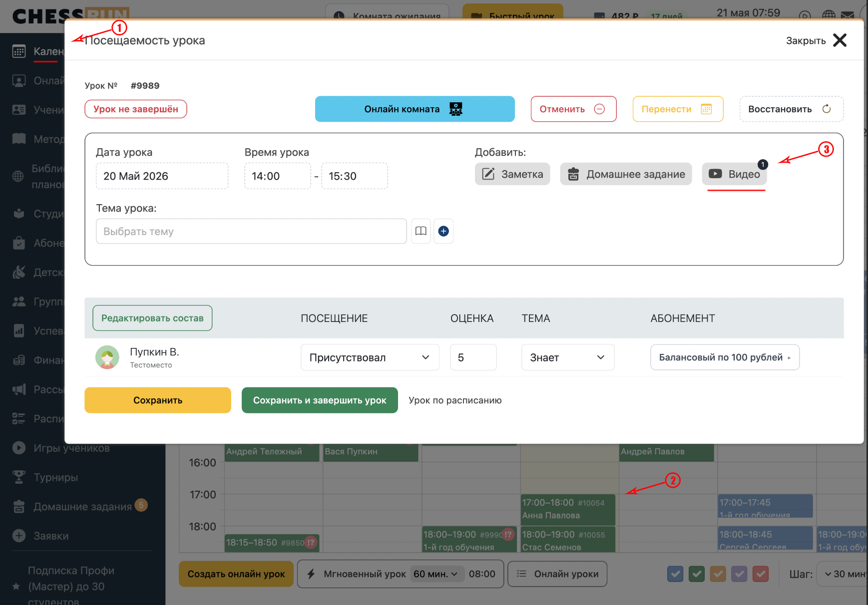Screen dimensions: 868x605
Task: Click the Расписание list icon in sidebar
Action: click(19, 418)
